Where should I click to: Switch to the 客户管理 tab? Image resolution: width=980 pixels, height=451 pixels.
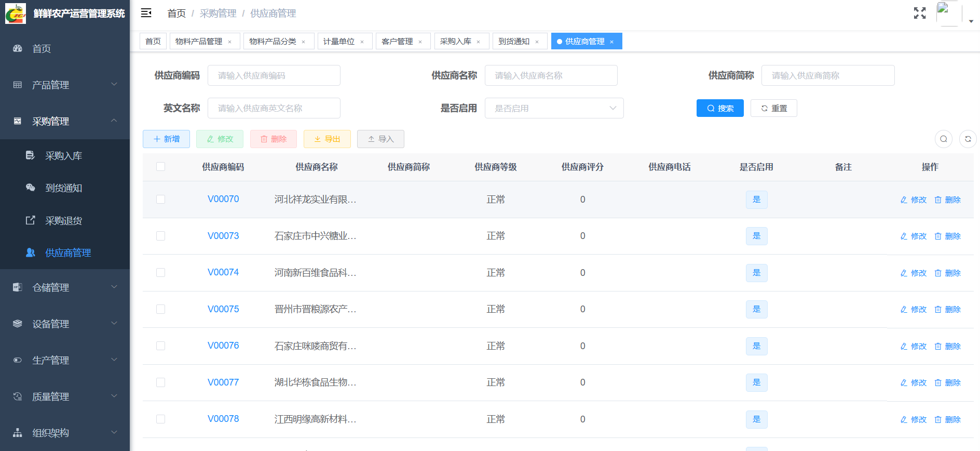[x=397, y=42]
